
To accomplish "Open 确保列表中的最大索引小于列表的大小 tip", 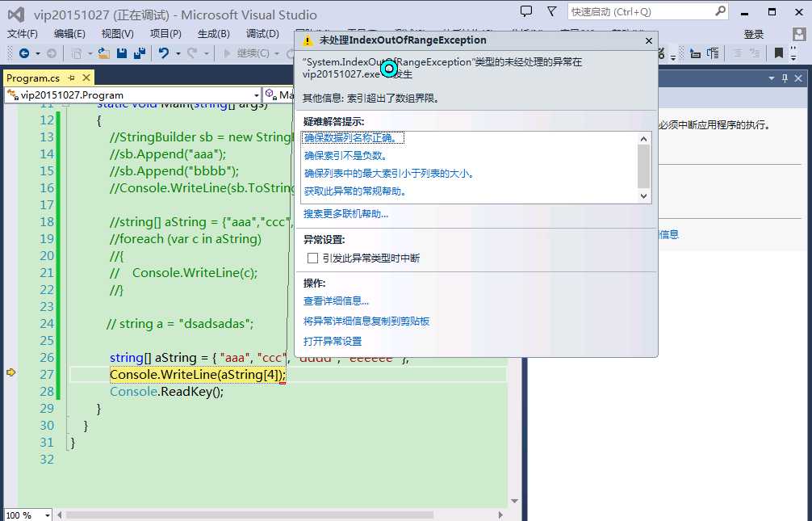I will [x=389, y=173].
